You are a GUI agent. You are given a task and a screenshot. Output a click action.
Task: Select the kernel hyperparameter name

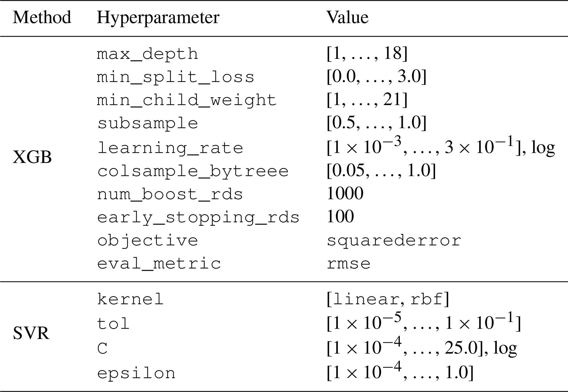(131, 299)
